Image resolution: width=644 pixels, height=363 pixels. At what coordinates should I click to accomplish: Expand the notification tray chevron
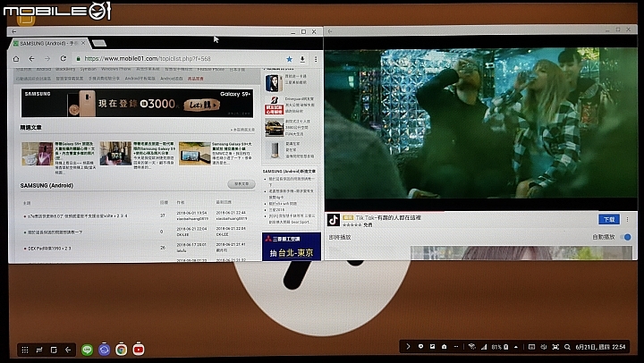coord(408,347)
